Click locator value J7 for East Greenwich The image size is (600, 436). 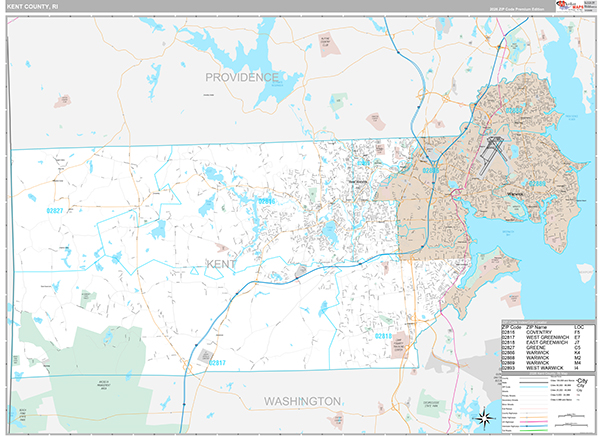pyautogui.click(x=577, y=342)
